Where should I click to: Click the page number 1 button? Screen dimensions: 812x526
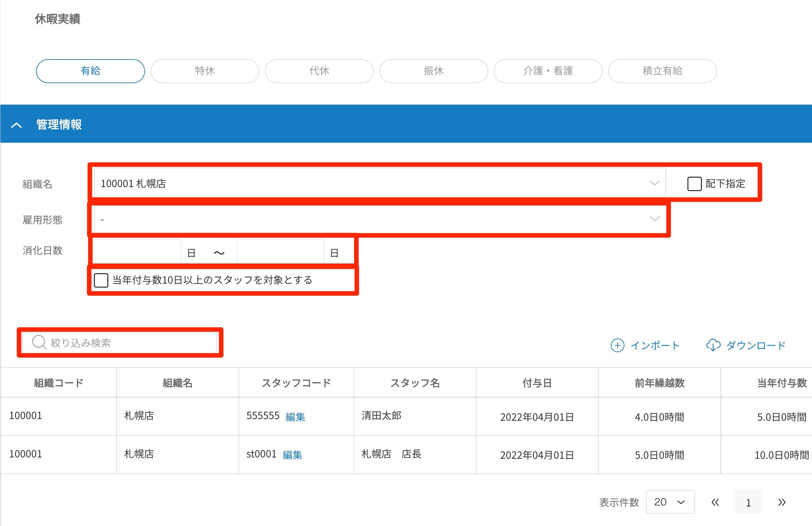pyautogui.click(x=748, y=502)
